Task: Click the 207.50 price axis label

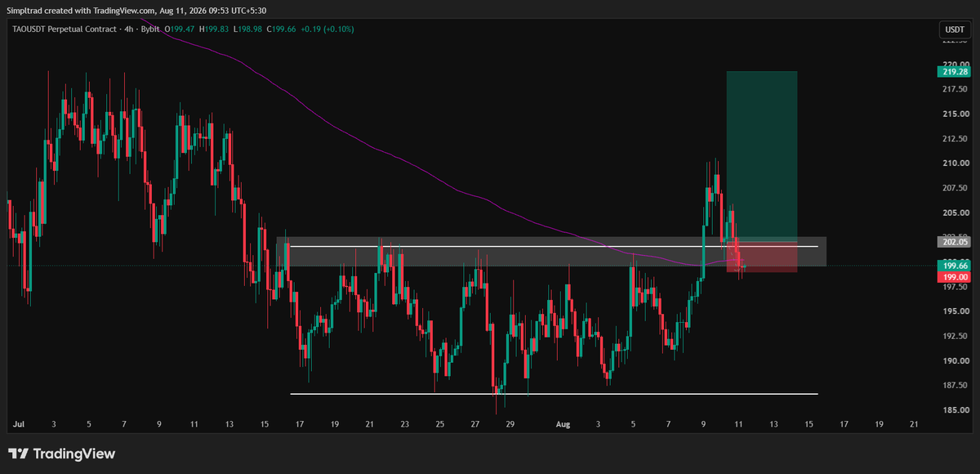Action: [955, 188]
